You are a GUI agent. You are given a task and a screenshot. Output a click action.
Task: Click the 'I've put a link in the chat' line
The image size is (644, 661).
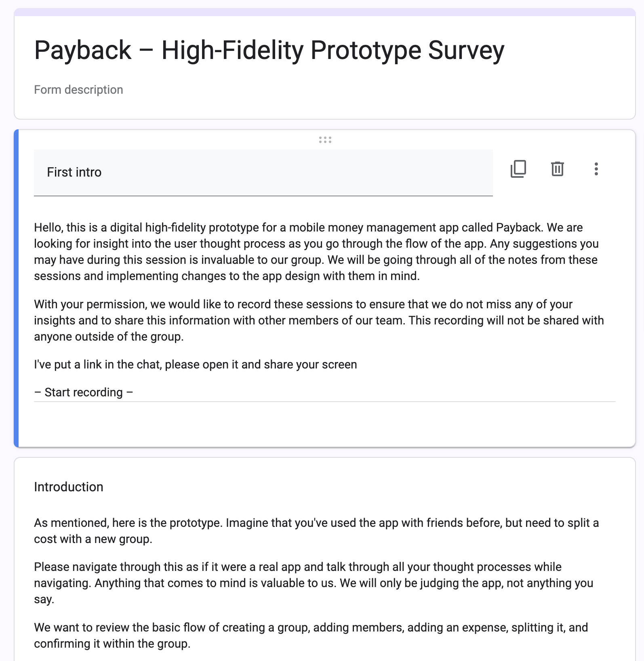coord(196,364)
